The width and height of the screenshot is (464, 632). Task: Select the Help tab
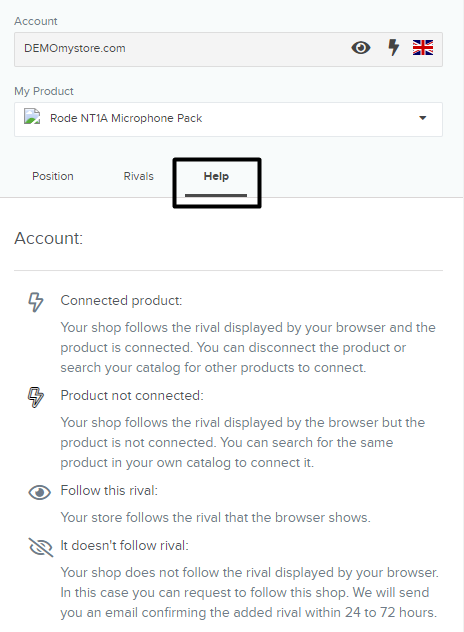point(216,177)
